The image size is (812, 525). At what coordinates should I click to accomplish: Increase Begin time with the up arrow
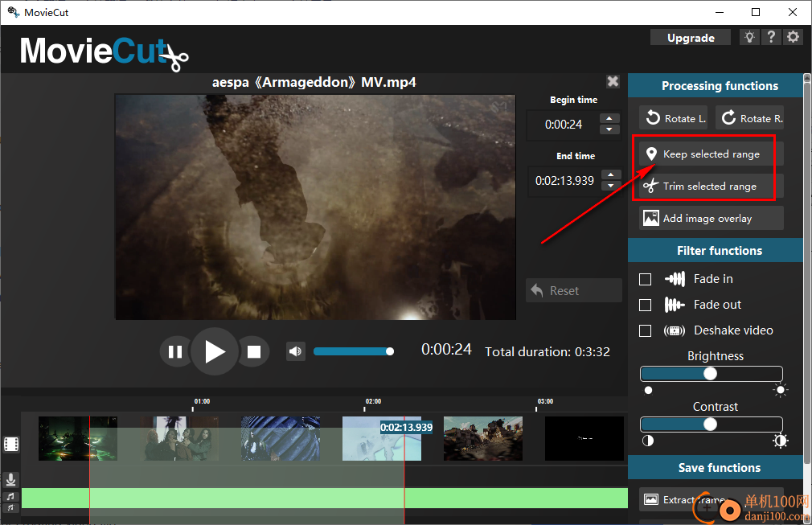coord(609,118)
